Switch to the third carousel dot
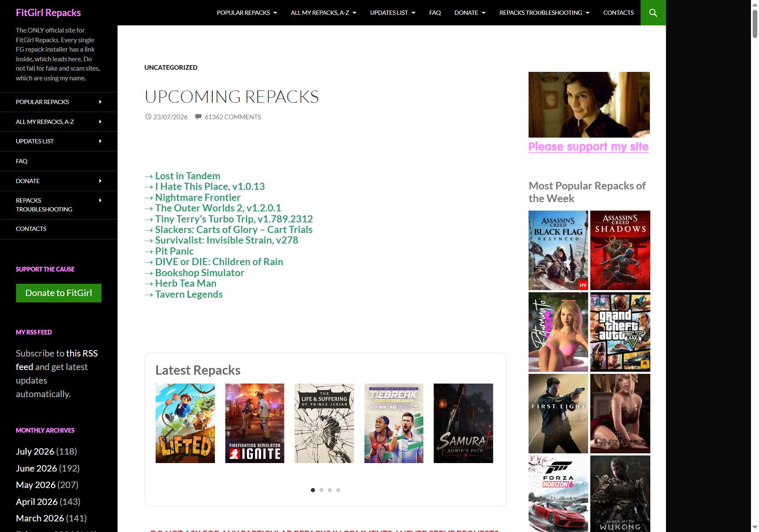This screenshot has width=759, height=532. pos(330,490)
